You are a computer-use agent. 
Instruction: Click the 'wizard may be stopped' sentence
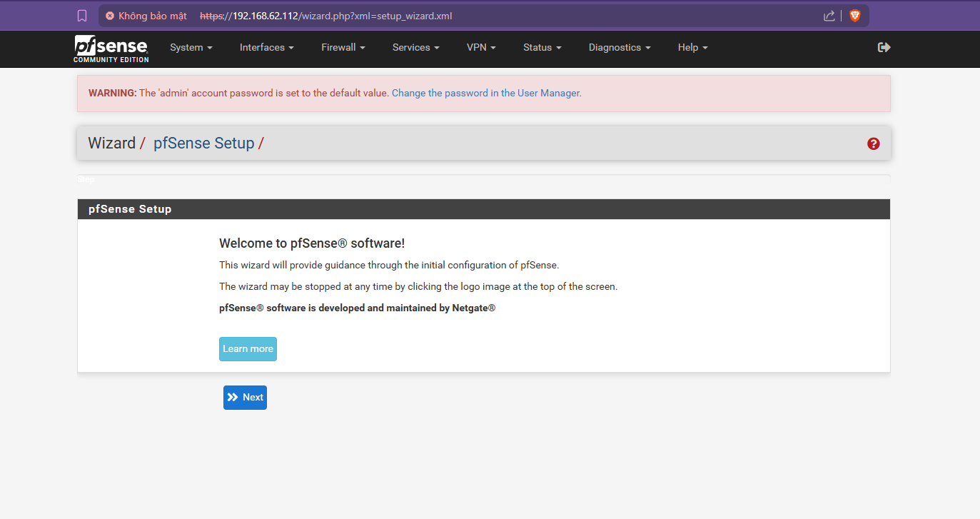pos(418,287)
